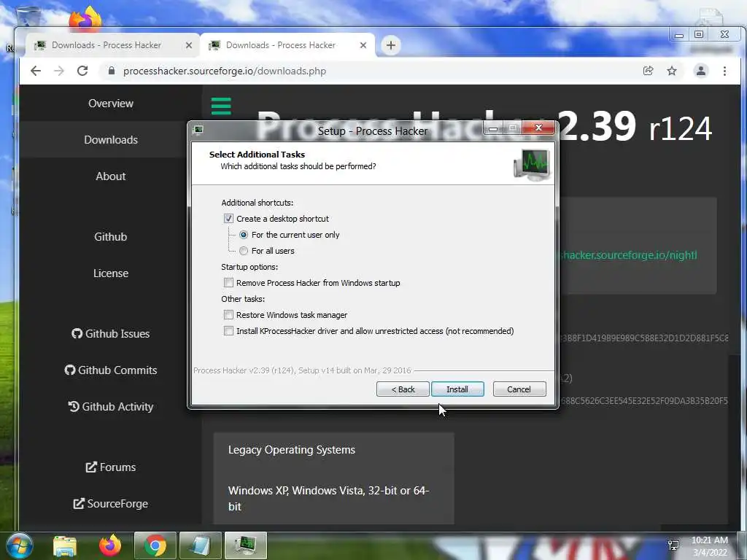Open Overview in website sidebar
Viewport: 747px width, 560px height.
tap(111, 104)
